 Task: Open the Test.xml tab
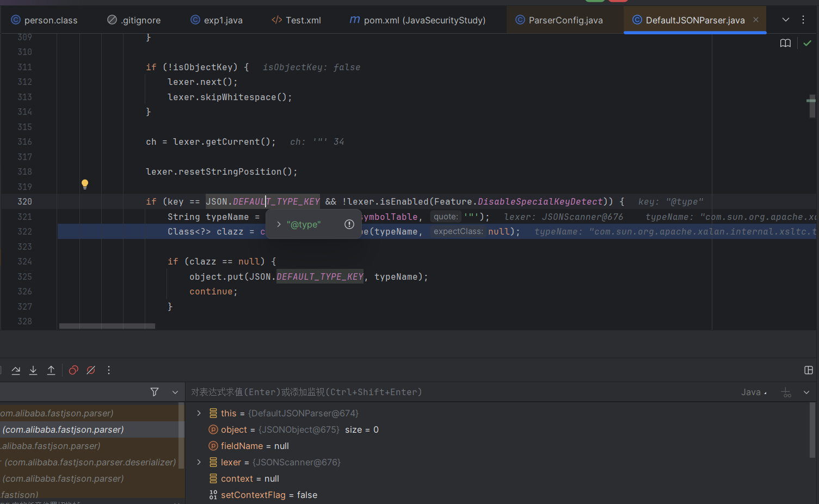pyautogui.click(x=296, y=20)
